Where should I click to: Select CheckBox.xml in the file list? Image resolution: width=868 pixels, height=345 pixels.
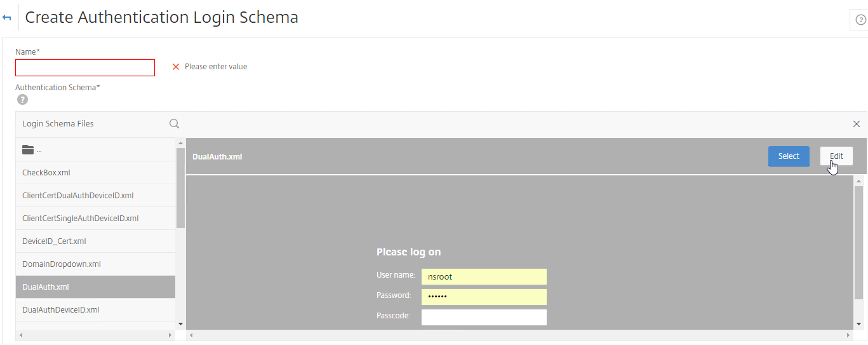[x=95, y=173]
